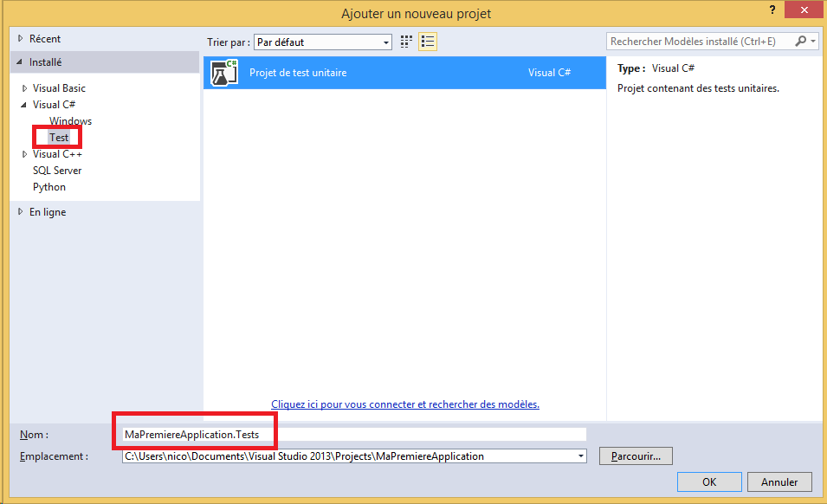
Task: Expand the En ligne section
Action: (x=21, y=212)
